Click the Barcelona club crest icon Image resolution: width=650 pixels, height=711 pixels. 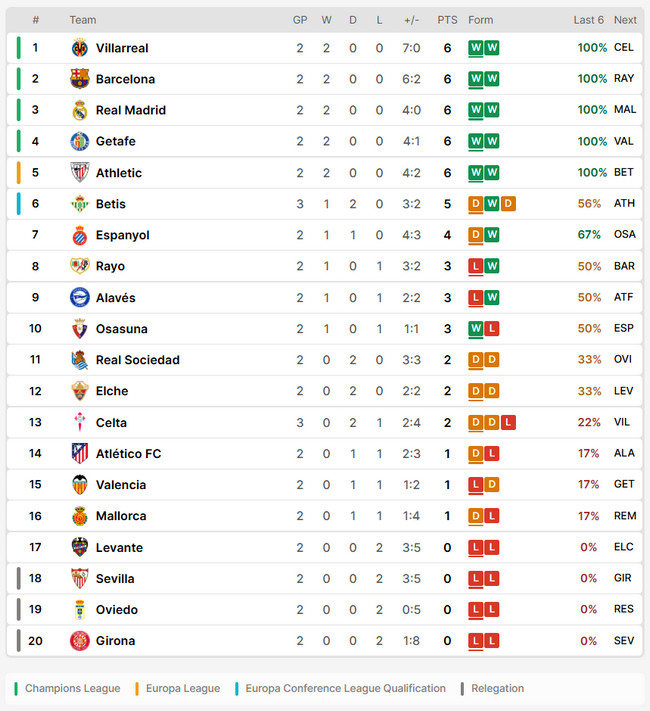click(x=80, y=79)
